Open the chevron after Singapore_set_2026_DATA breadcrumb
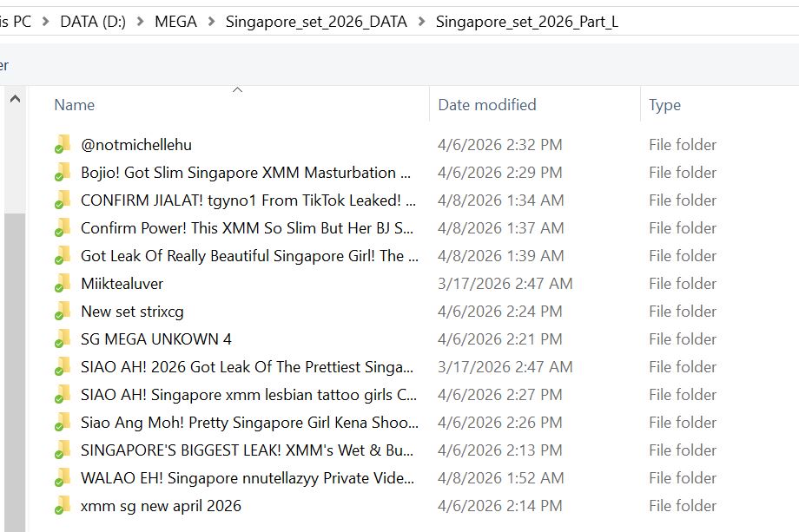Image resolution: width=799 pixels, height=532 pixels. (x=421, y=22)
